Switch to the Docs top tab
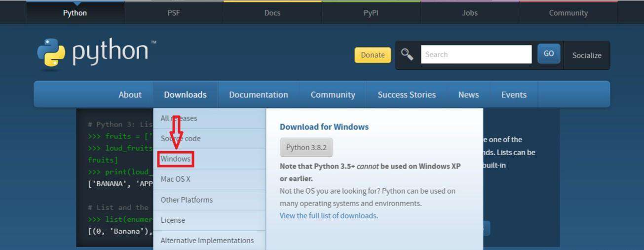644x250 pixels. pyautogui.click(x=272, y=13)
